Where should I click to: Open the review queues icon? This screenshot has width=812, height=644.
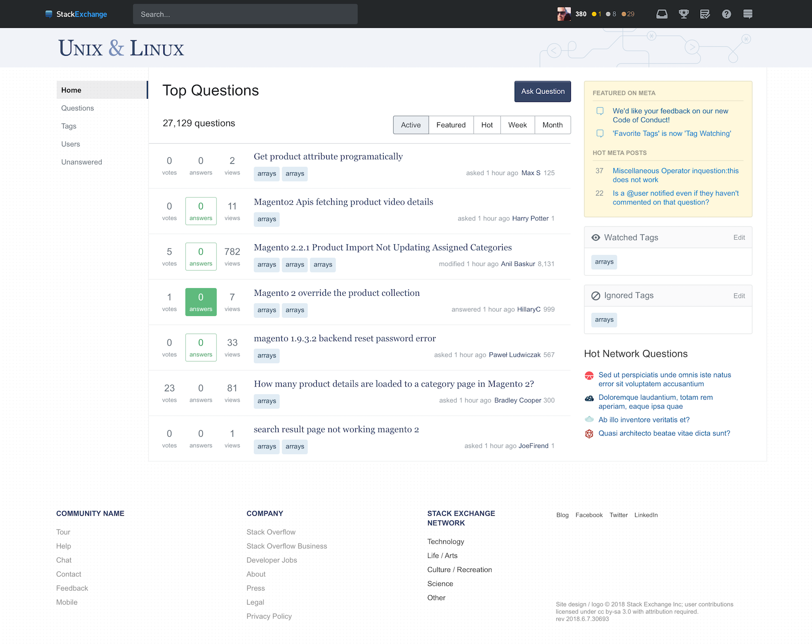[705, 14]
